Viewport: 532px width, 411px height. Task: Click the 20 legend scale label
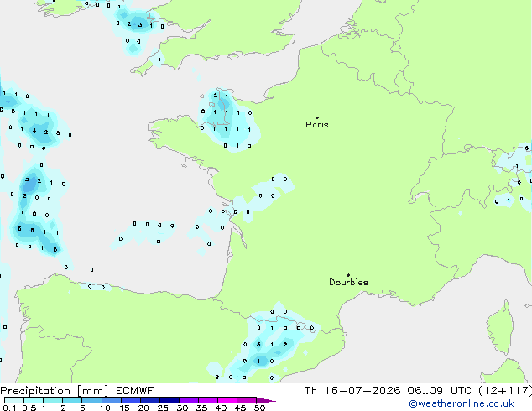coord(143,408)
